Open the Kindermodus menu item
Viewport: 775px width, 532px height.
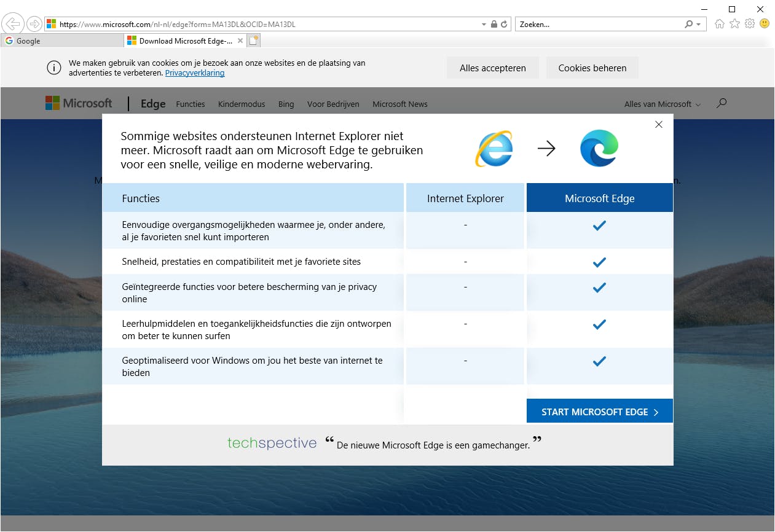242,104
